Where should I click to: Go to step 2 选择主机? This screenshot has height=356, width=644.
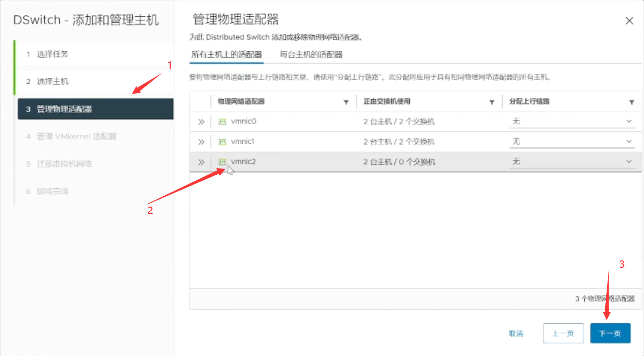94,81
